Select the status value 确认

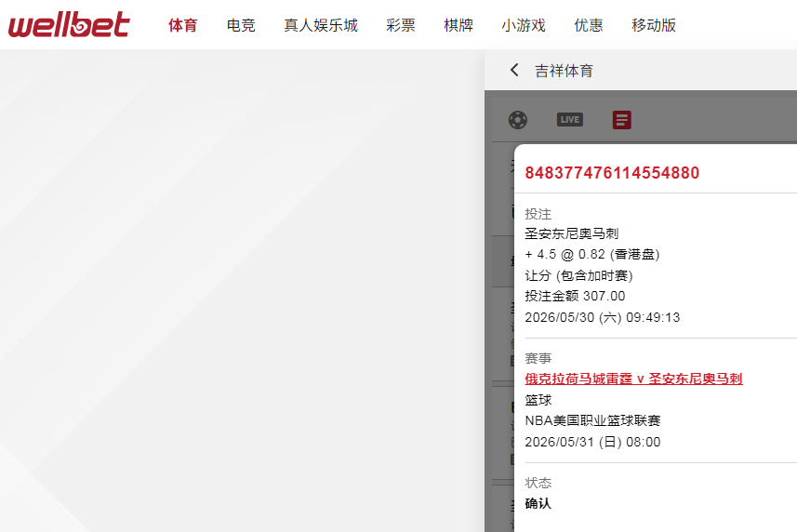538,503
